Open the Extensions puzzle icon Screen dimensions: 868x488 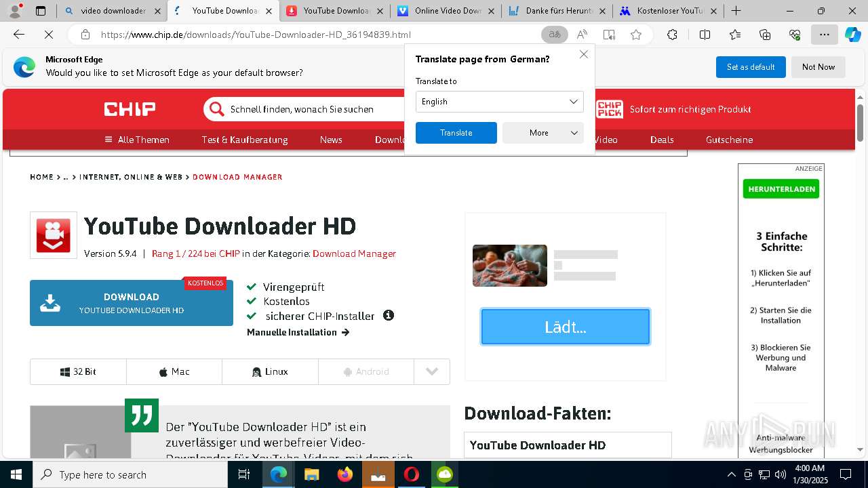click(x=672, y=35)
